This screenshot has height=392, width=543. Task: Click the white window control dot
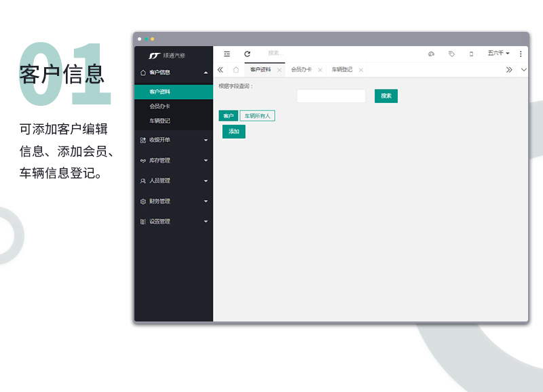click(140, 39)
